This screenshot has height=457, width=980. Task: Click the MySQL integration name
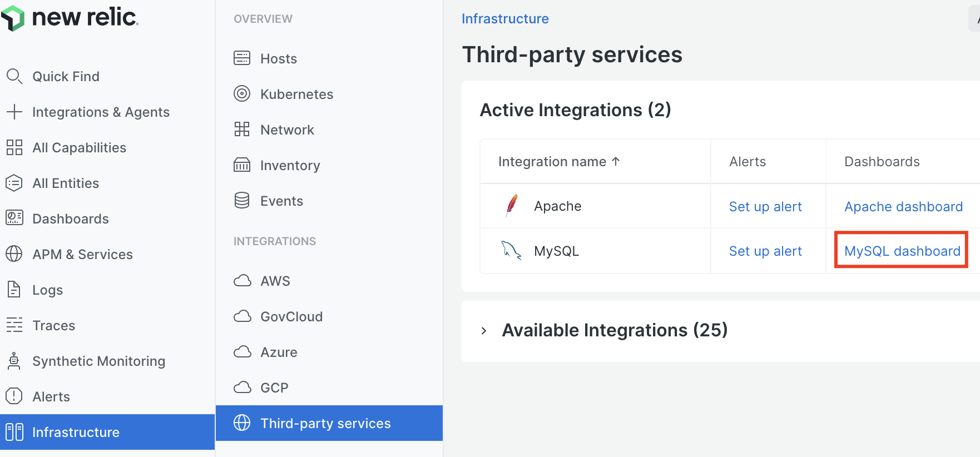(x=557, y=251)
